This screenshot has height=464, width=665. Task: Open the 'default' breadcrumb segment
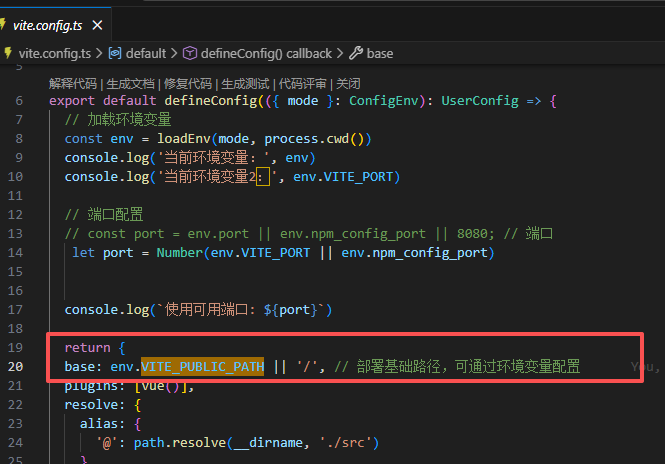pos(146,53)
